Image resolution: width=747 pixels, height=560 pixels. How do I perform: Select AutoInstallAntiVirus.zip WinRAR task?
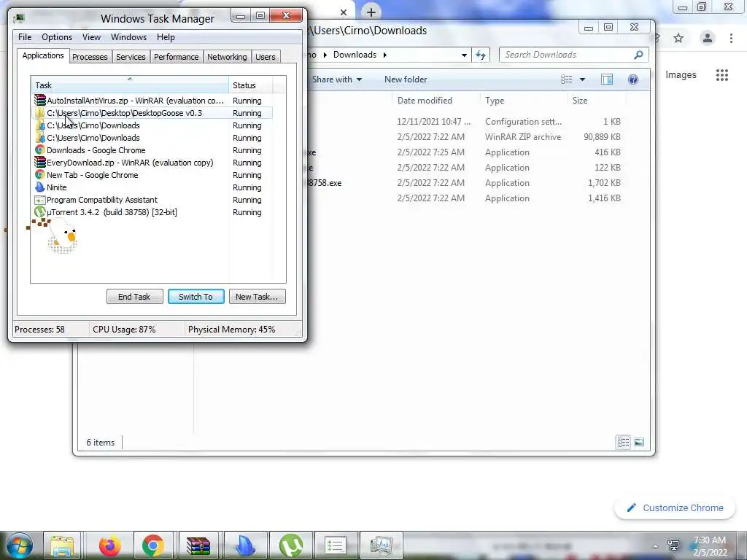152,101
